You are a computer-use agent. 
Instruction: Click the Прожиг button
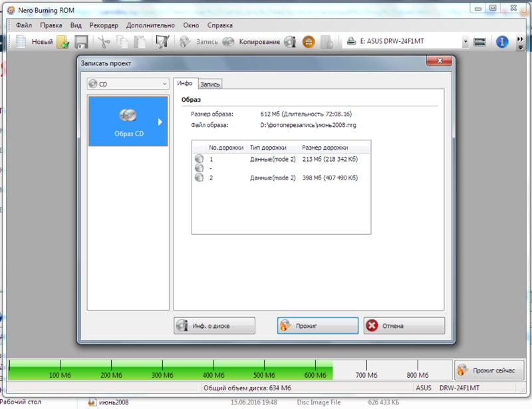(x=318, y=326)
